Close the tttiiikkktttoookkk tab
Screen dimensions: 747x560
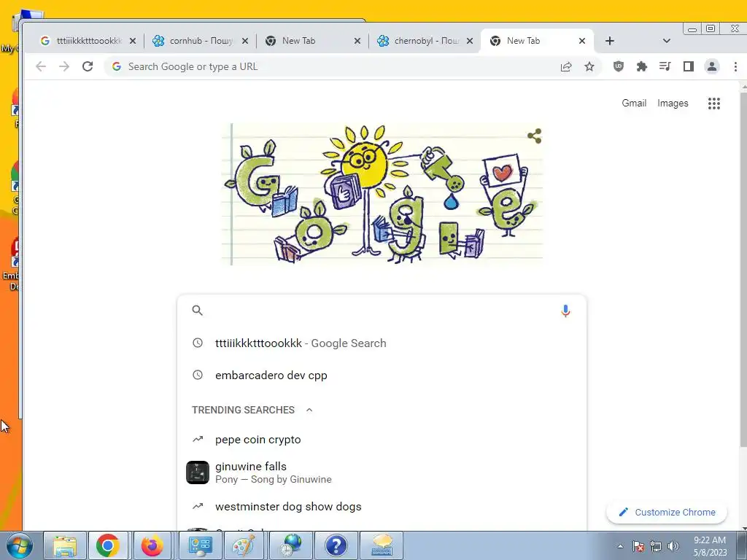pos(133,41)
